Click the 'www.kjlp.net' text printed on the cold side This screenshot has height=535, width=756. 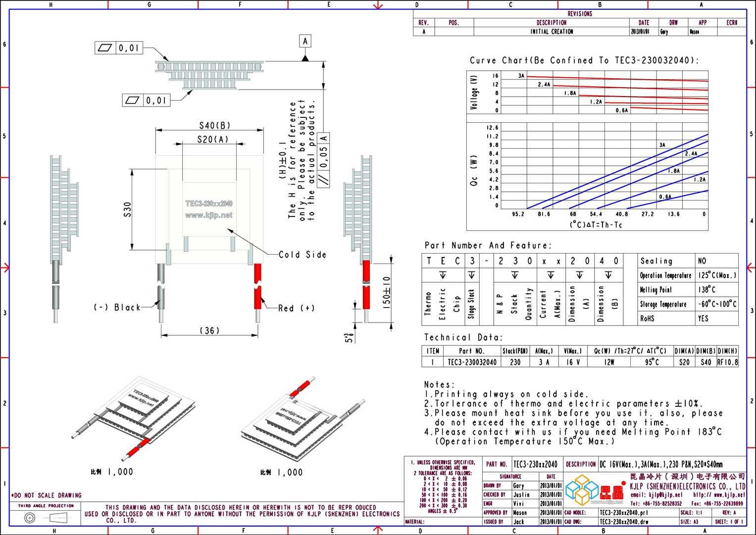(208, 215)
